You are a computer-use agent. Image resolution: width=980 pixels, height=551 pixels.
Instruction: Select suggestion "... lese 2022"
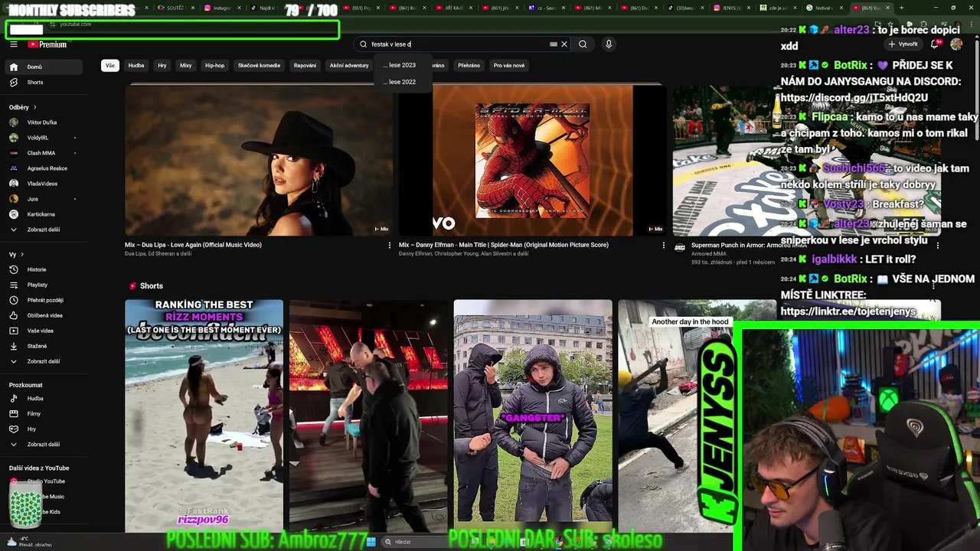tap(400, 82)
